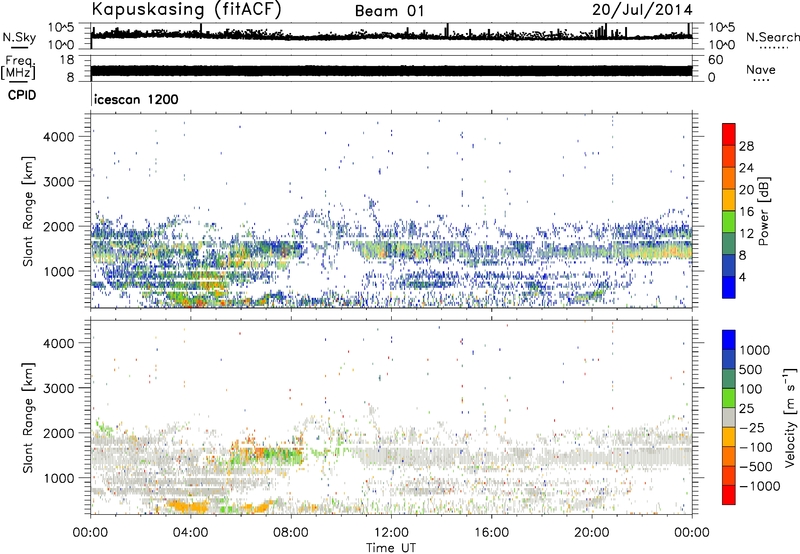The height and width of the screenshot is (554, 800).
Task: Click the orange negative-velocity patch near 04:00
Action: point(190,507)
